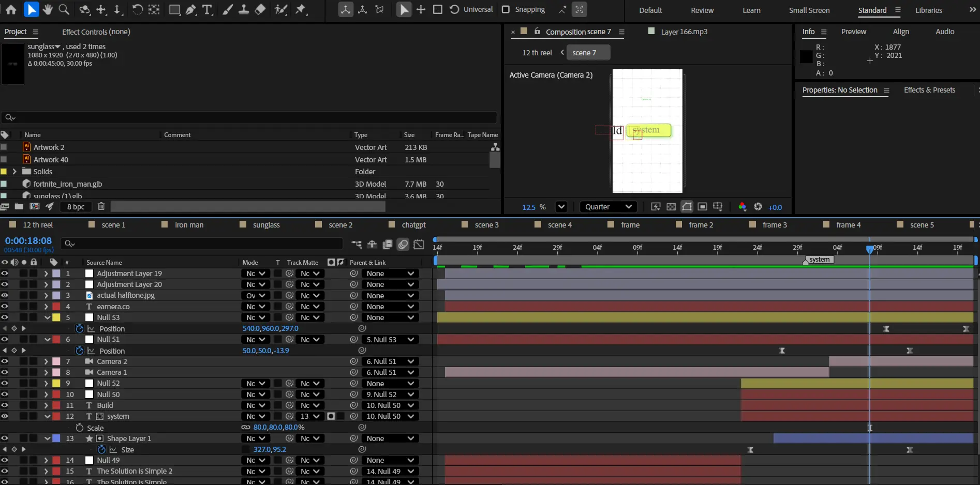The width and height of the screenshot is (980, 485).
Task: Click the 12 th reel breadcrumb
Action: [x=537, y=53]
